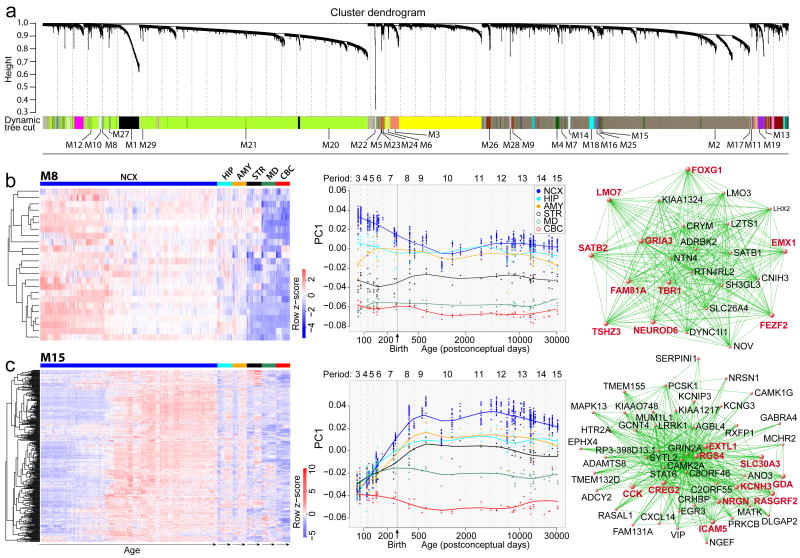This screenshot has width=800, height=558.
Task: Click the 'Dynamic tree cut' label
Action: pos(22,123)
